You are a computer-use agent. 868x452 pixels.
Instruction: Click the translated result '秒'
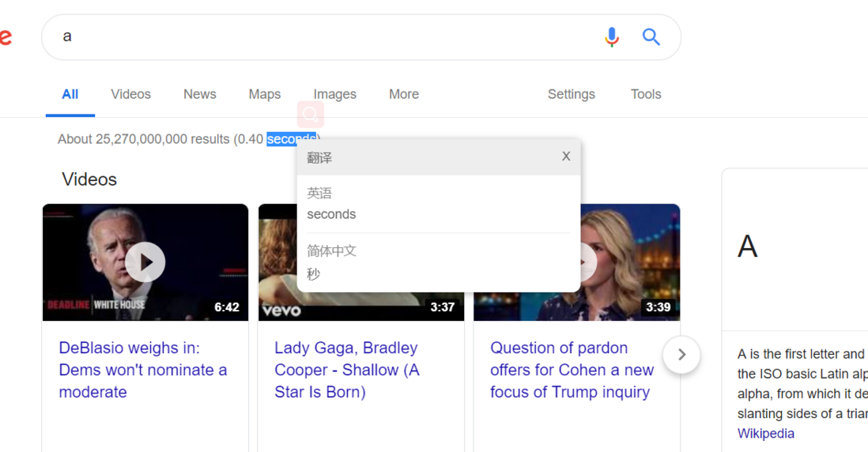click(x=313, y=274)
